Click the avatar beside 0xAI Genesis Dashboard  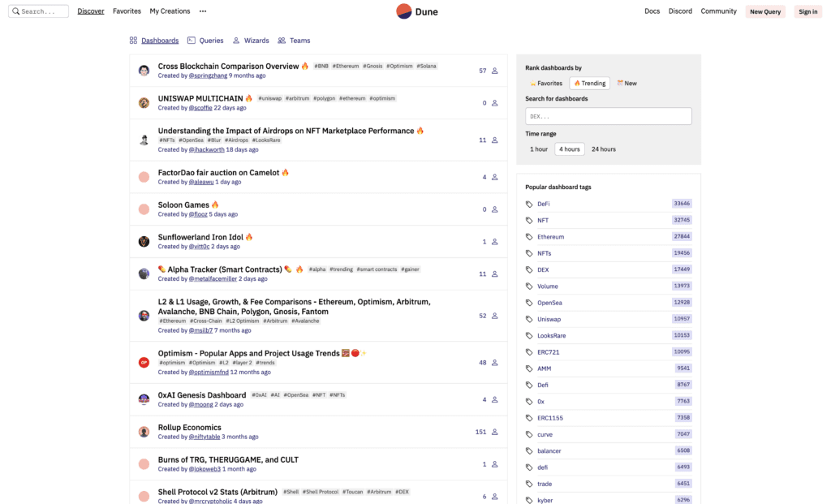tap(144, 399)
